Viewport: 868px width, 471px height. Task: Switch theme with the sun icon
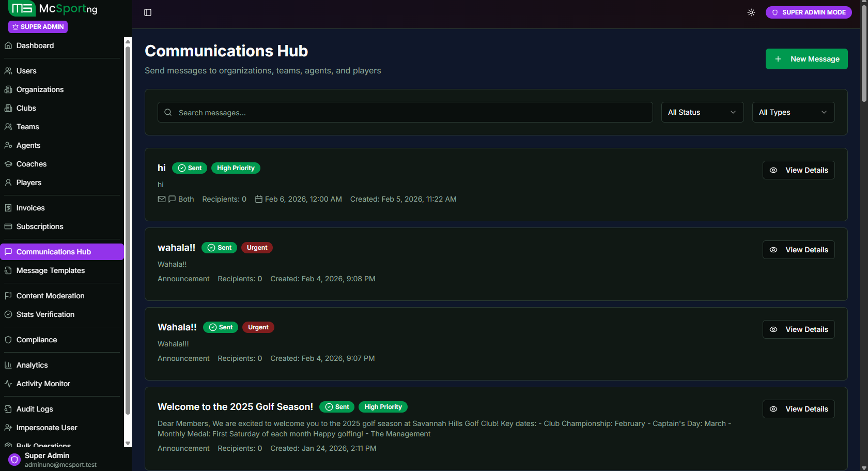click(x=751, y=12)
